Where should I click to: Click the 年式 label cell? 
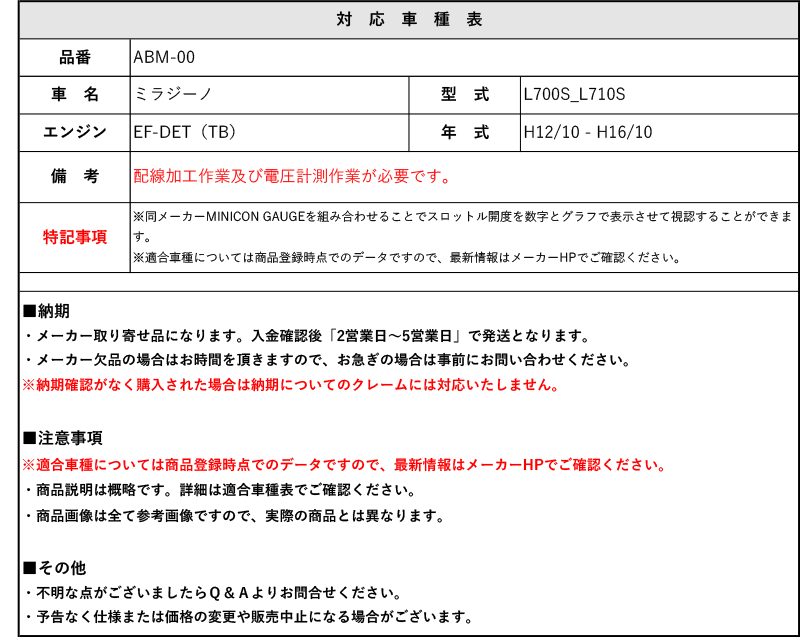pos(465,132)
